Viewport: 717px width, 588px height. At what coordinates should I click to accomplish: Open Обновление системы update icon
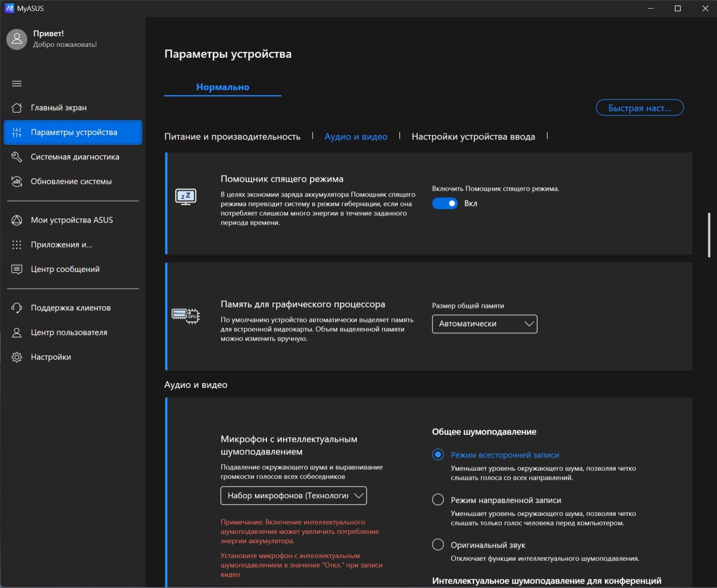17,182
